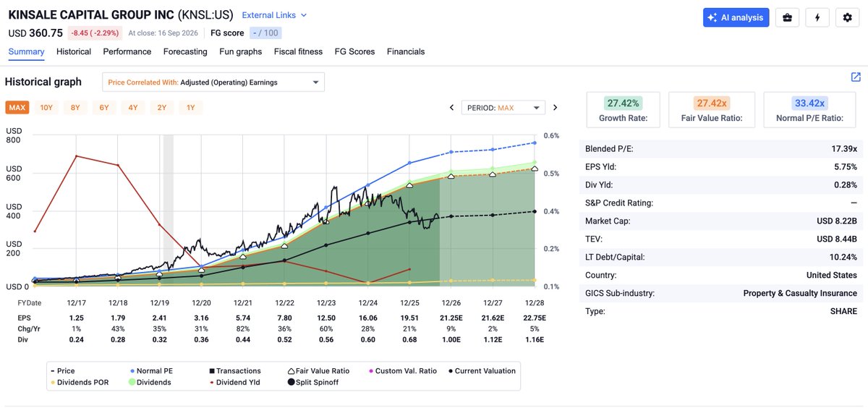Screen dimensions: 868x408
Task: Open the PERIOD: MAX selector
Action: [x=503, y=108]
